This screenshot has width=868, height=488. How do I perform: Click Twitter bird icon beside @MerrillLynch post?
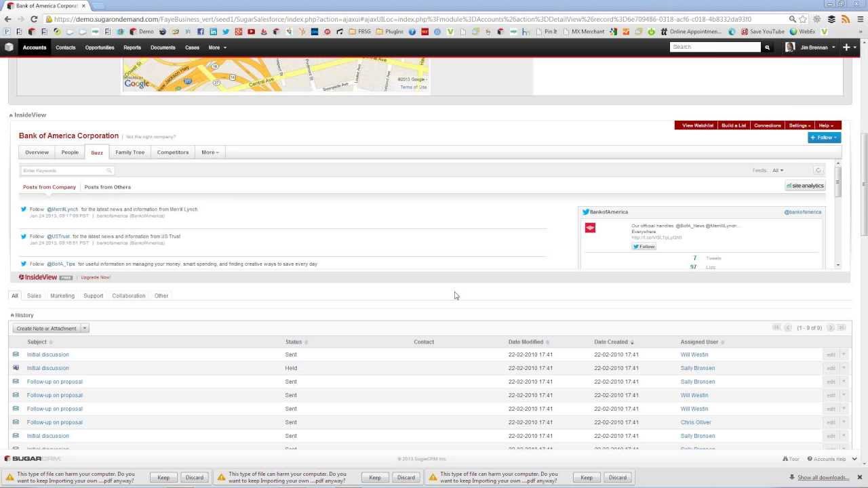(x=24, y=209)
